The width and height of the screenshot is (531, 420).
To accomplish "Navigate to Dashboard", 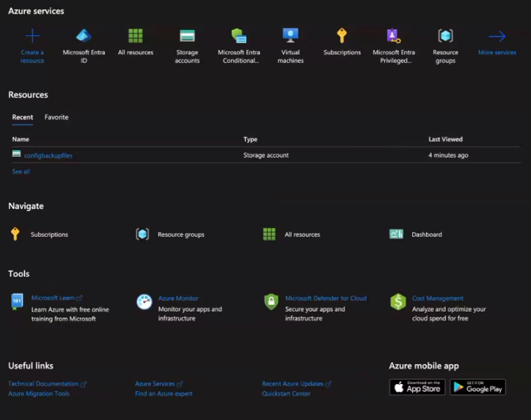I will (426, 235).
